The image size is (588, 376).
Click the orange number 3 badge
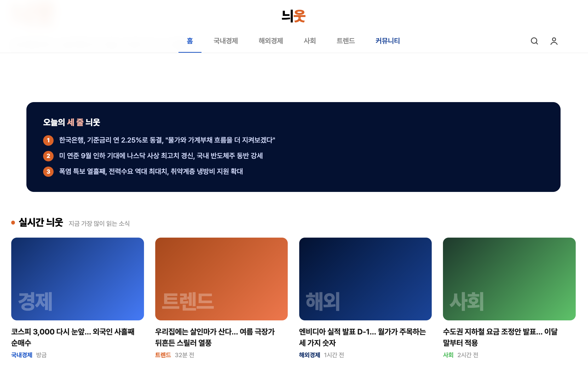click(x=48, y=172)
